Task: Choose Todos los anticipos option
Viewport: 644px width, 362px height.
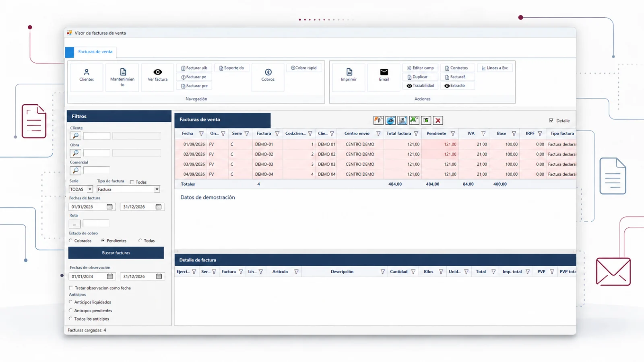Action: 71,319
